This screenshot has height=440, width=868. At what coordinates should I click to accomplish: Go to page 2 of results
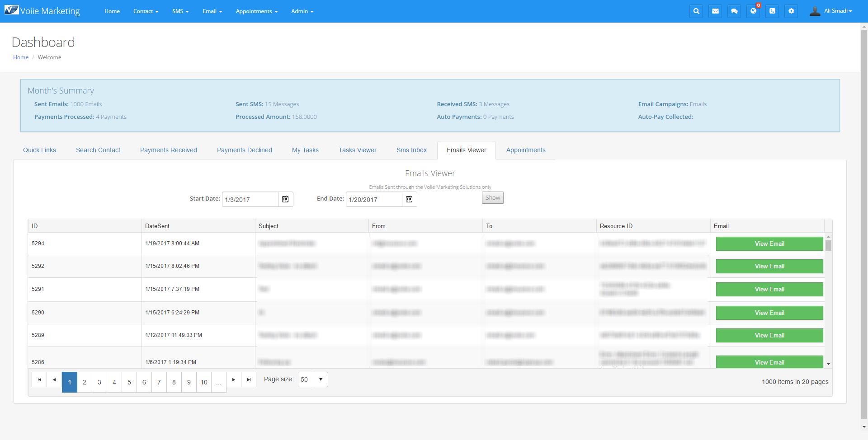pyautogui.click(x=85, y=382)
